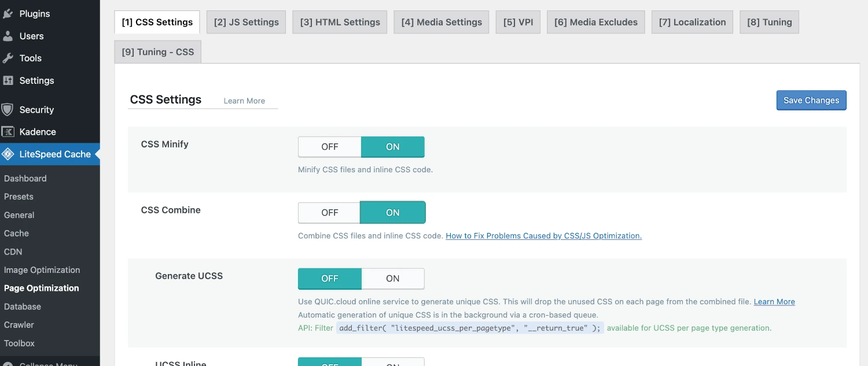Go to CDN submenu
868x366 pixels.
point(13,252)
